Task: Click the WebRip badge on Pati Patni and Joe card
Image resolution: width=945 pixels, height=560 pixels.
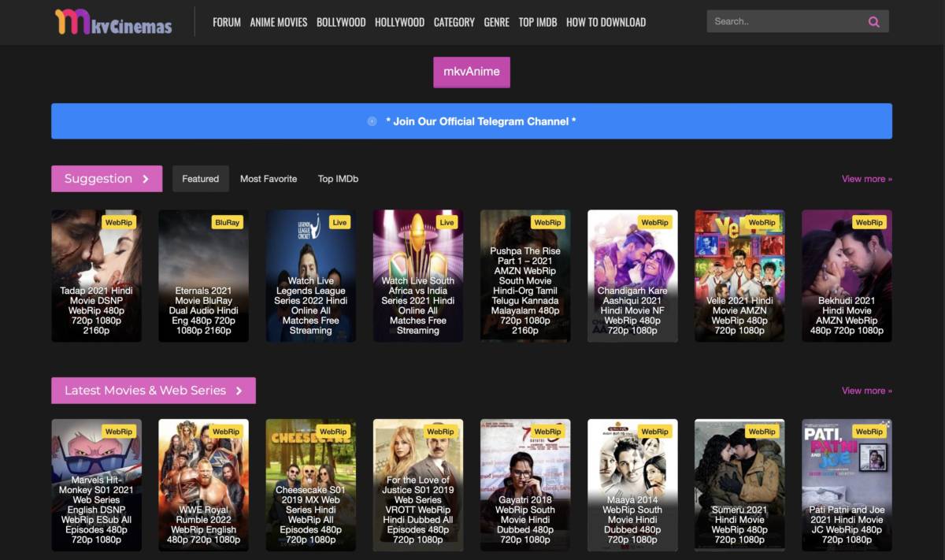Action: pyautogui.click(x=869, y=432)
